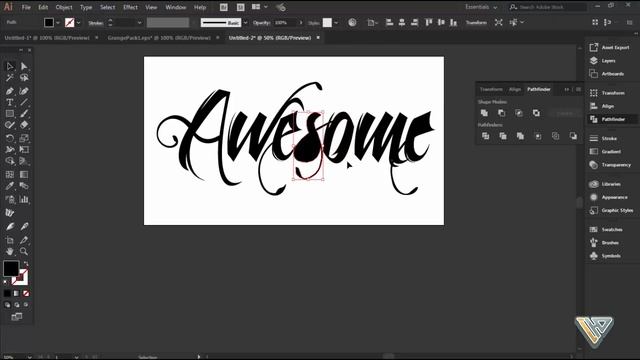Open the Effect menu
Screen dimensions: 640x360
[130, 7]
